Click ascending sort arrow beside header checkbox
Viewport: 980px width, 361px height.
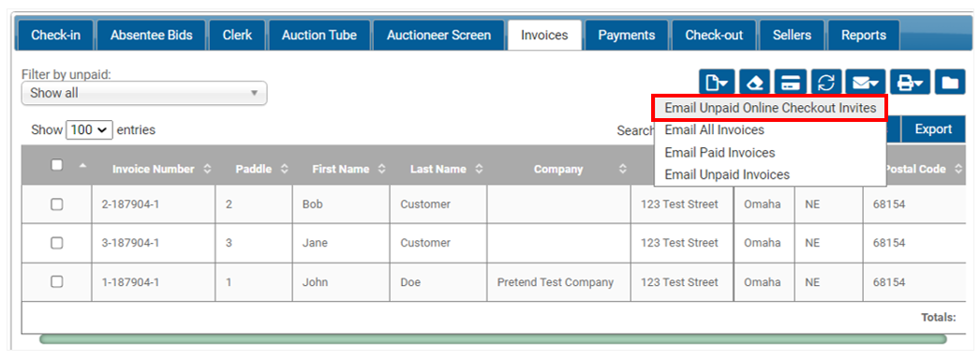pyautogui.click(x=82, y=166)
